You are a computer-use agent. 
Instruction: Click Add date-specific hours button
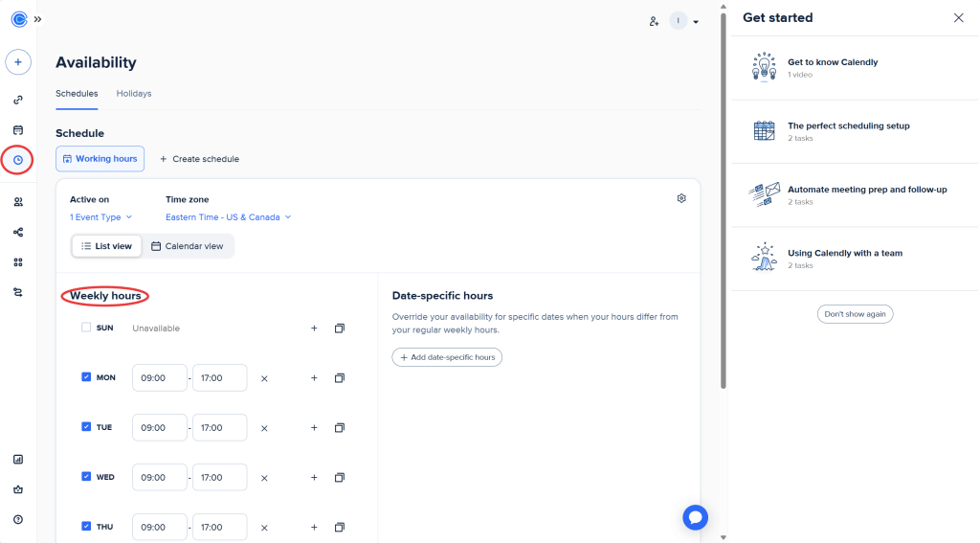pos(447,357)
